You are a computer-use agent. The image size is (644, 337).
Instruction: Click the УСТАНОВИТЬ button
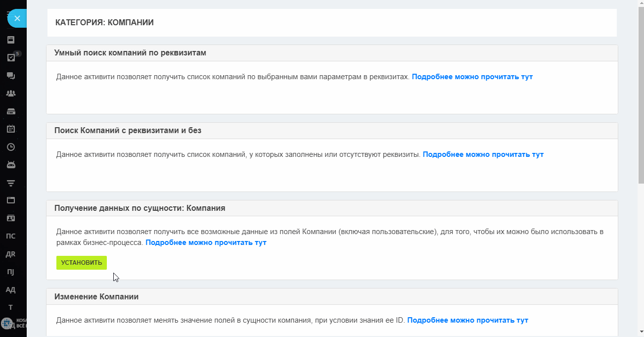point(82,263)
